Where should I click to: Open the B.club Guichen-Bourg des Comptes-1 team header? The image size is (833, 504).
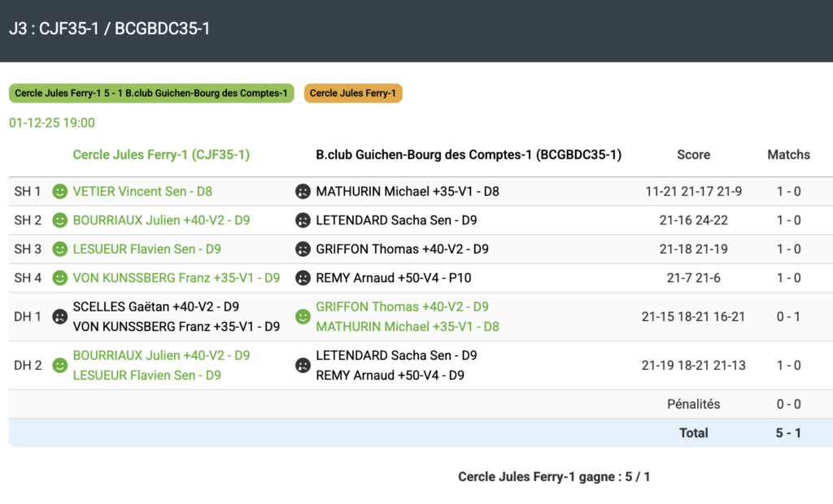[469, 154]
